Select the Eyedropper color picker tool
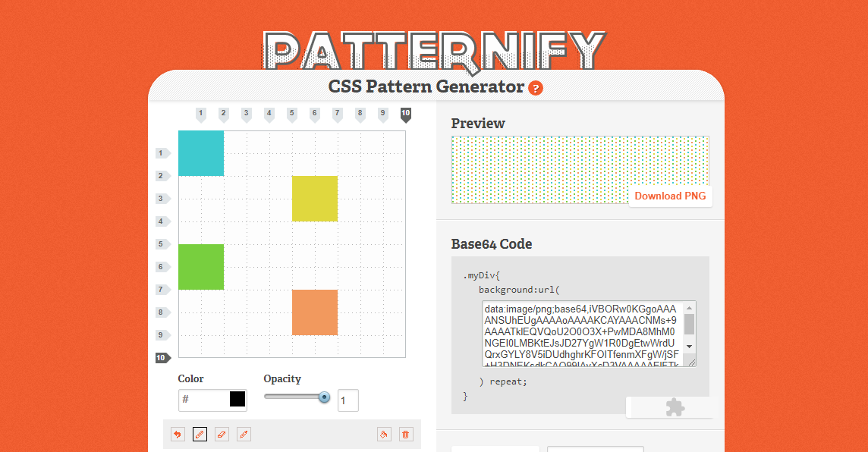Screen dimensions: 868x452 coord(244,435)
